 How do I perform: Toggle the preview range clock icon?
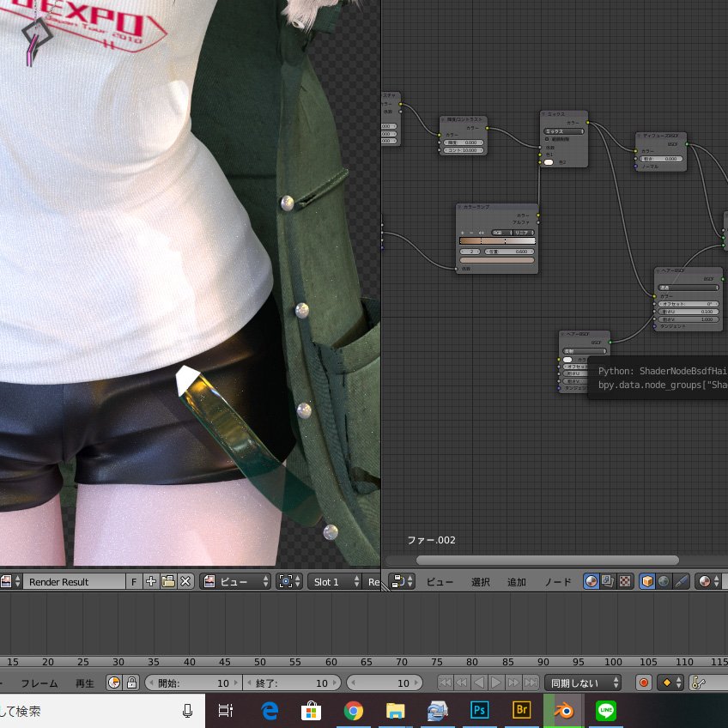[x=114, y=682]
